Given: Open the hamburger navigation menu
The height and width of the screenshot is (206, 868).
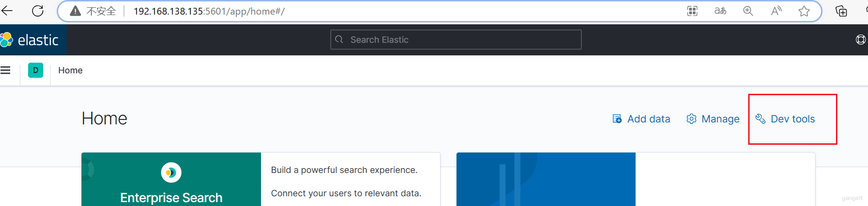Looking at the screenshot, I should click(5, 70).
